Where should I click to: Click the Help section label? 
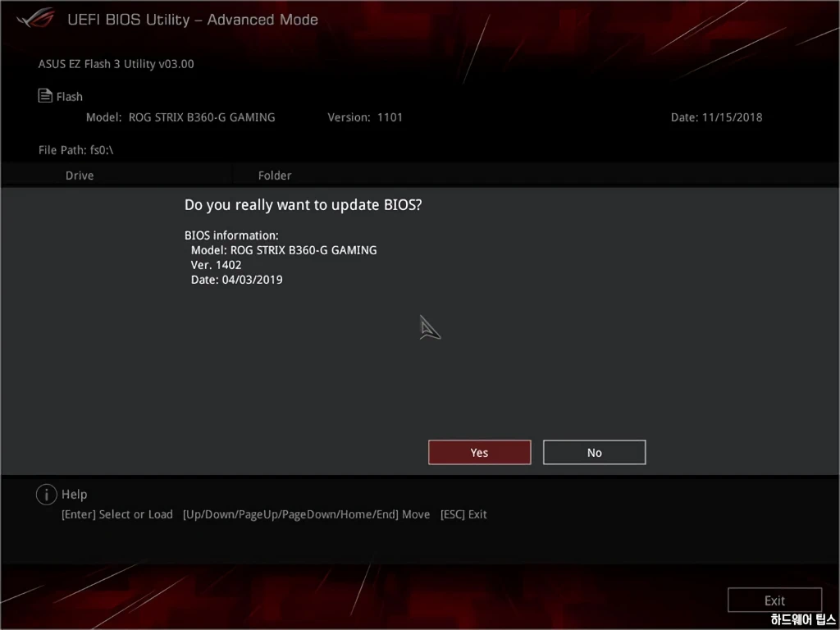(x=75, y=495)
